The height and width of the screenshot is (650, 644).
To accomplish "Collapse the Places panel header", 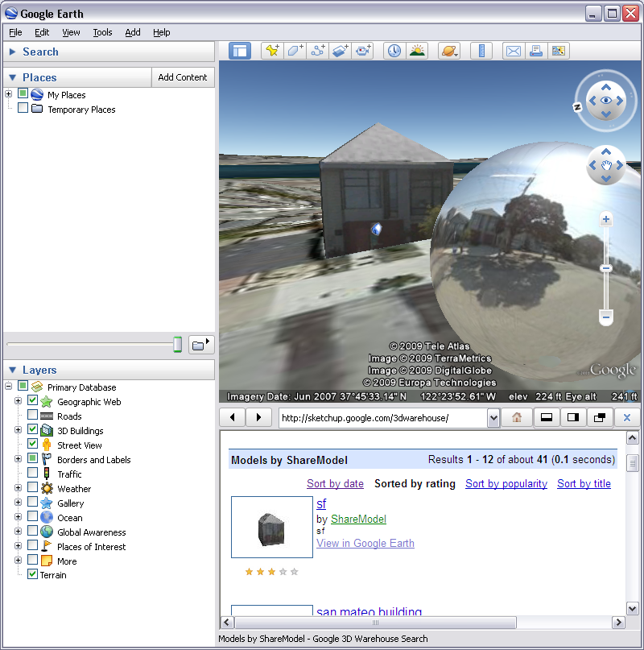I will (x=13, y=77).
